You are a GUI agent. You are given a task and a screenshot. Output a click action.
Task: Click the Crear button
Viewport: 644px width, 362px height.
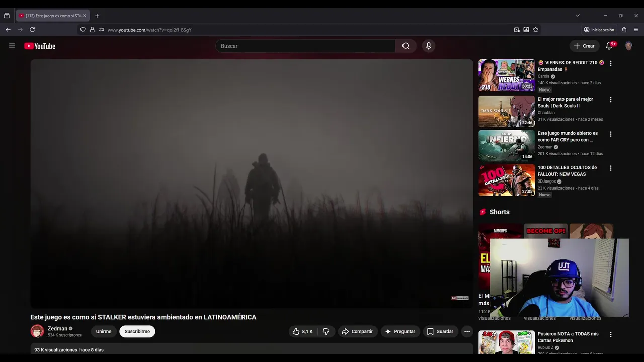(x=584, y=46)
